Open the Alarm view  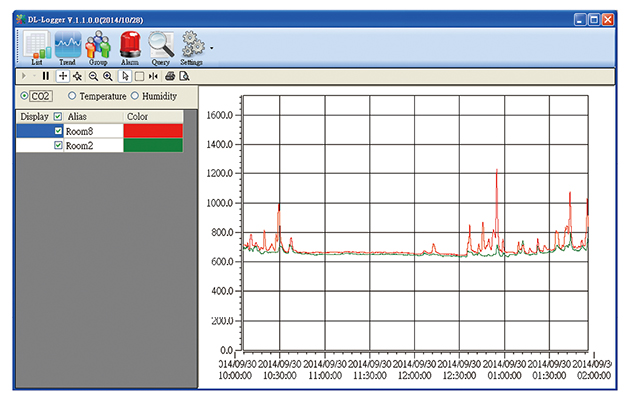pos(130,48)
